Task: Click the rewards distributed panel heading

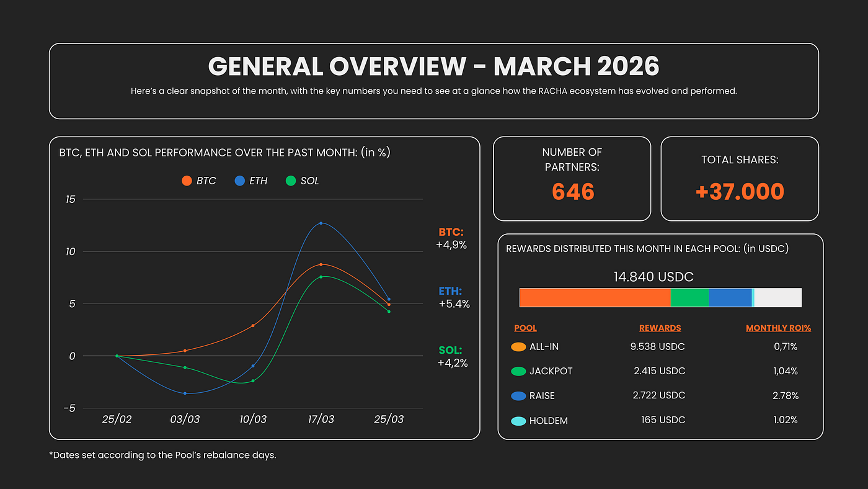Action: 647,249
